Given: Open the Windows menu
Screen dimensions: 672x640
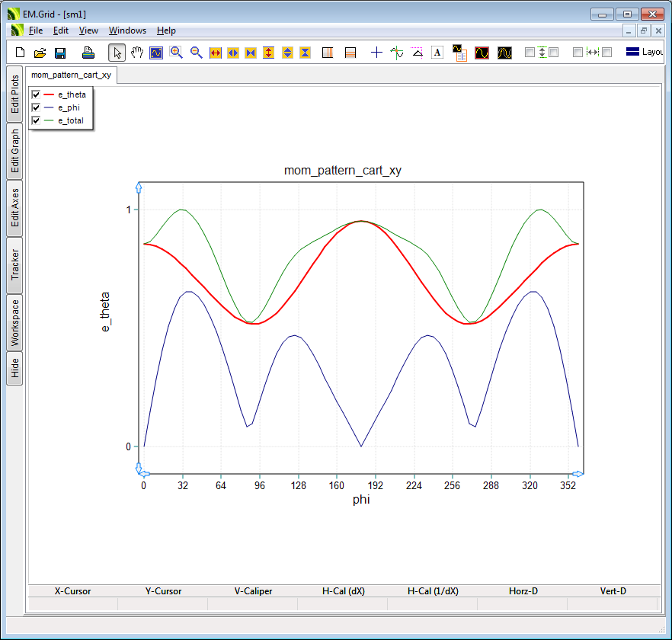Looking at the screenshot, I should pyautogui.click(x=127, y=30).
